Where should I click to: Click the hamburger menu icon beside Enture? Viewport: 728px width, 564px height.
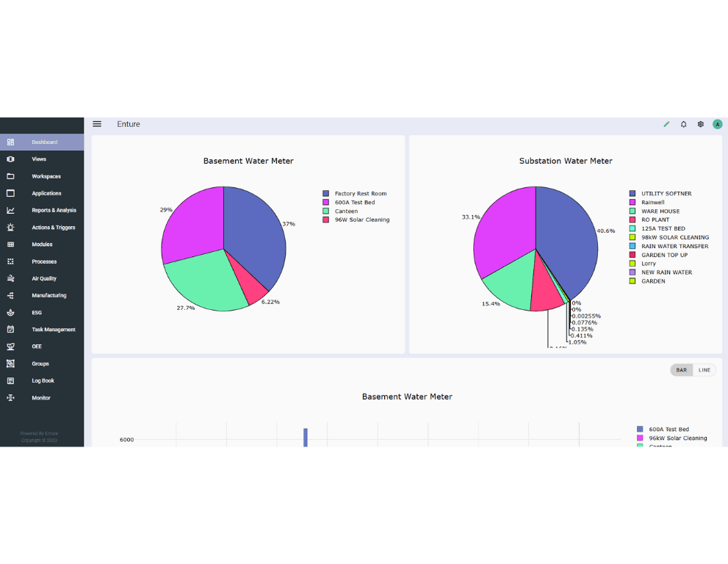tap(97, 124)
